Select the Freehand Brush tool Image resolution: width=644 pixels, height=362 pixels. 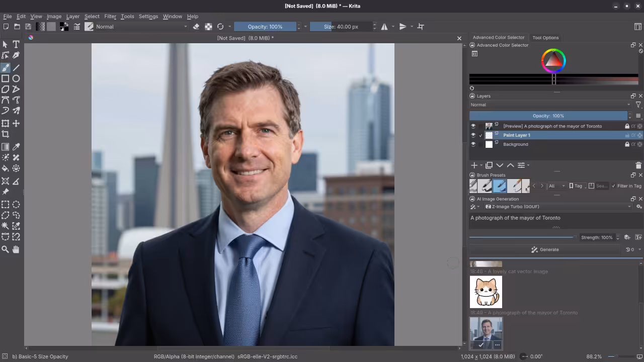[6, 68]
